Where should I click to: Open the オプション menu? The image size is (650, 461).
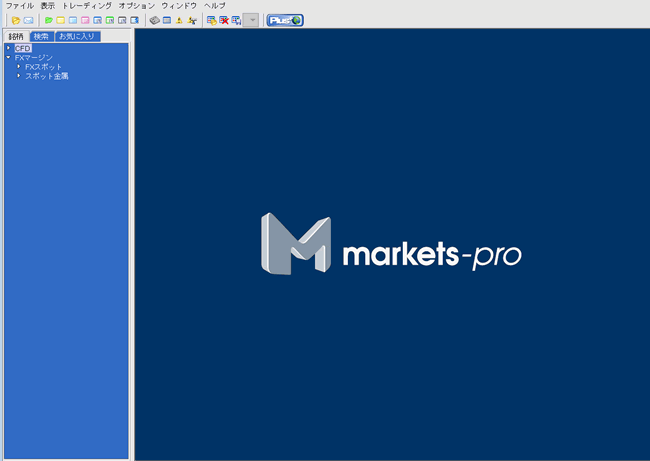pyautogui.click(x=137, y=6)
